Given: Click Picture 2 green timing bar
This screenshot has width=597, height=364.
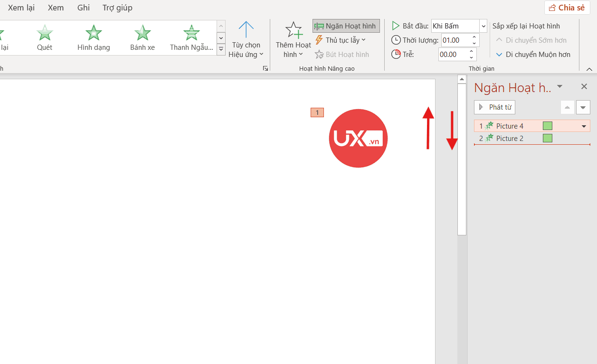Looking at the screenshot, I should 548,139.
